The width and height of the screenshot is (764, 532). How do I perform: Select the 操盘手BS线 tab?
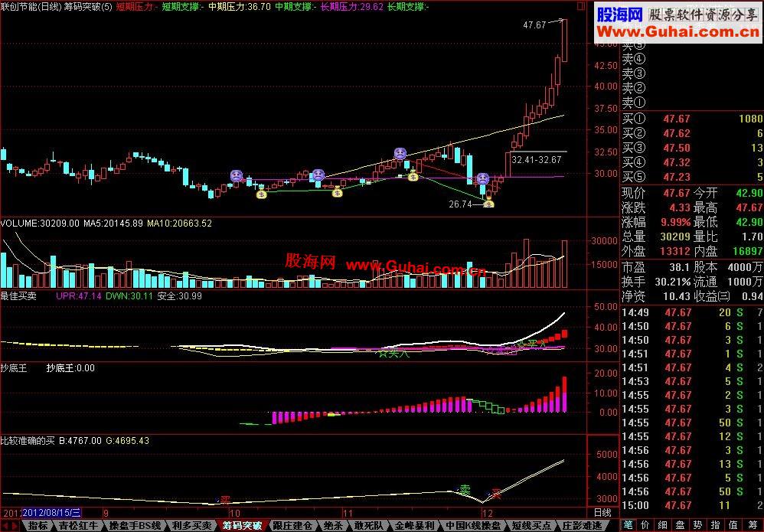pyautogui.click(x=135, y=526)
